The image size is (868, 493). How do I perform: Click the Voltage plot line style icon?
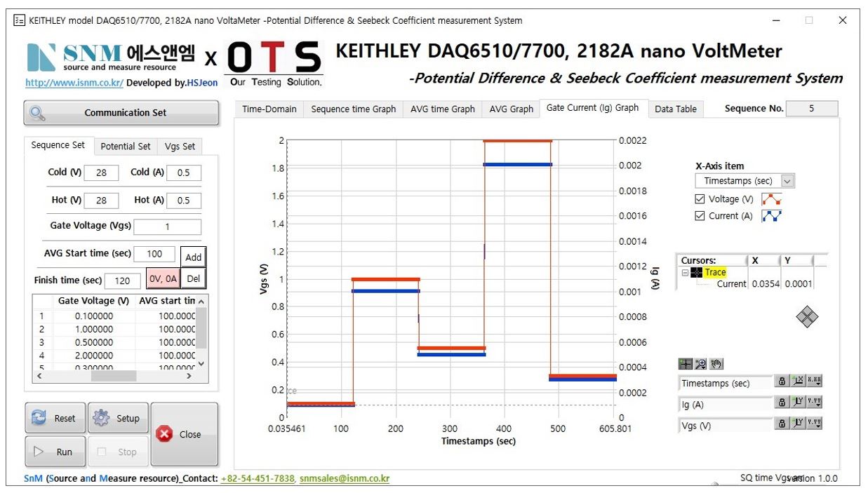771,199
